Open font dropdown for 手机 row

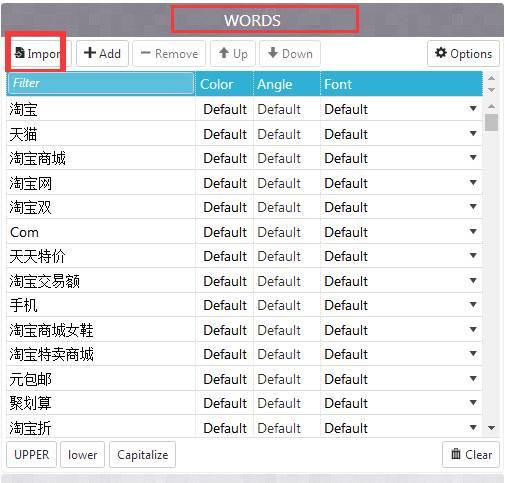473,304
